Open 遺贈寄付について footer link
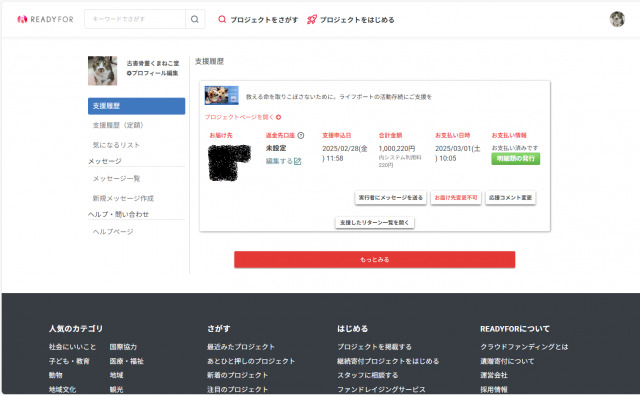This screenshot has width=640, height=395. click(x=507, y=361)
